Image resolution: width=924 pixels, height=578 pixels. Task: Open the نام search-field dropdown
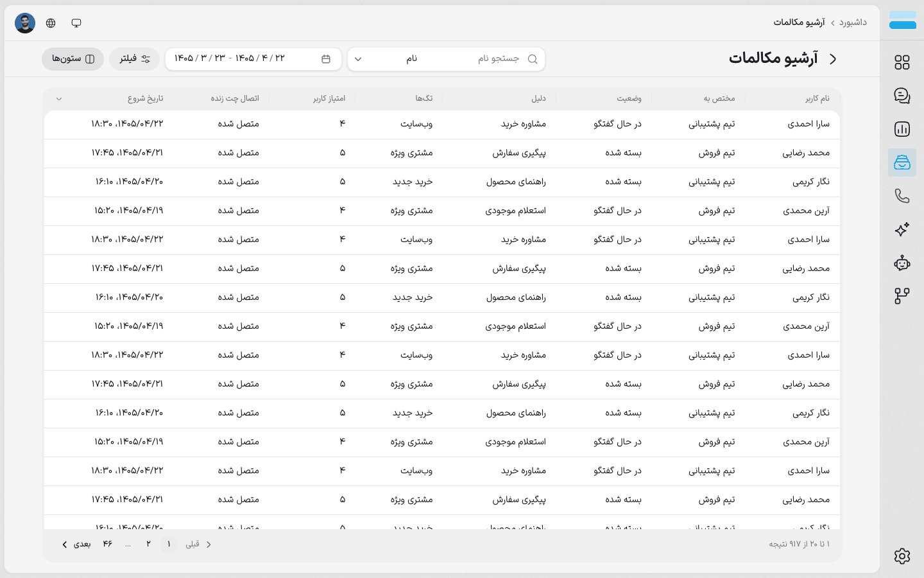[x=385, y=58]
